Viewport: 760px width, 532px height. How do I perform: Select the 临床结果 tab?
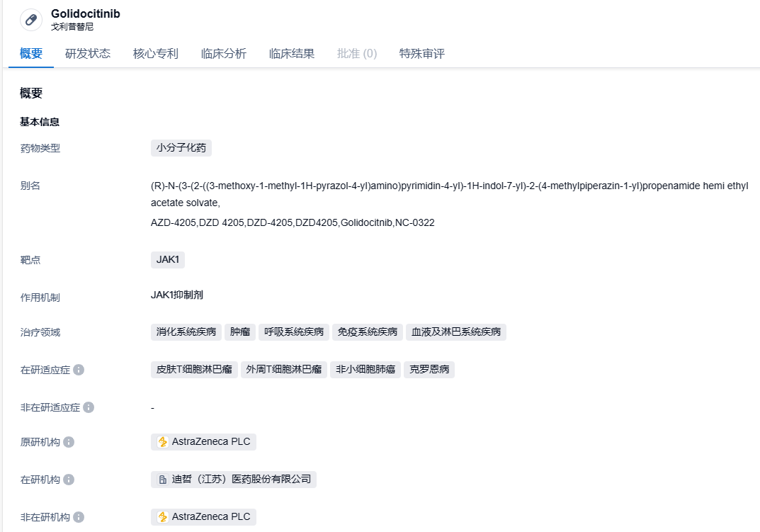tap(292, 54)
